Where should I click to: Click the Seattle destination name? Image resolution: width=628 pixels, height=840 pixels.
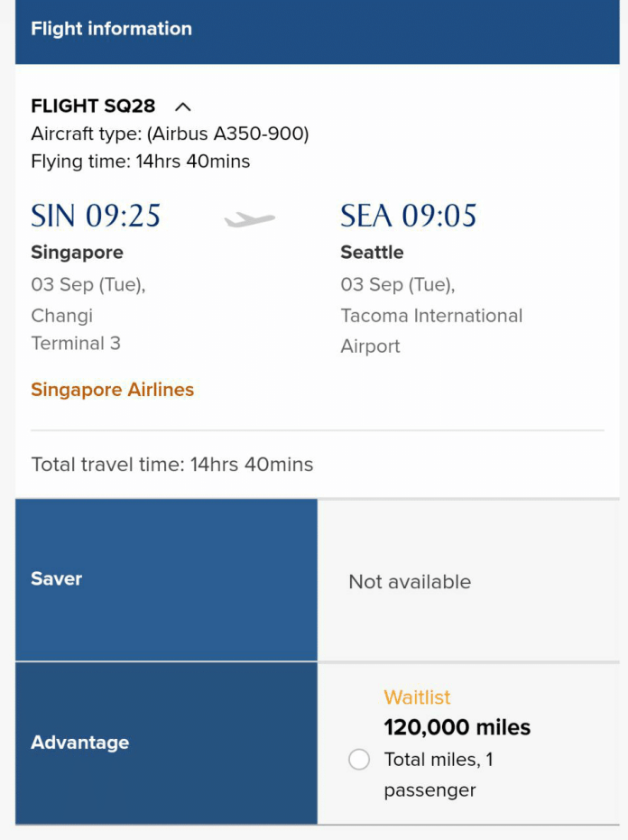point(372,253)
